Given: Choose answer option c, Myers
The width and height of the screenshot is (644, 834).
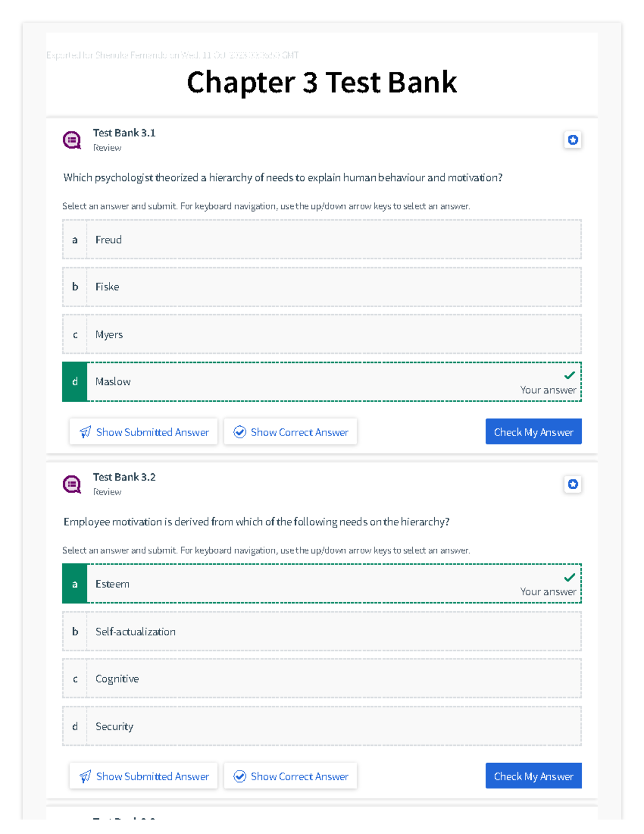Looking at the screenshot, I should (322, 335).
